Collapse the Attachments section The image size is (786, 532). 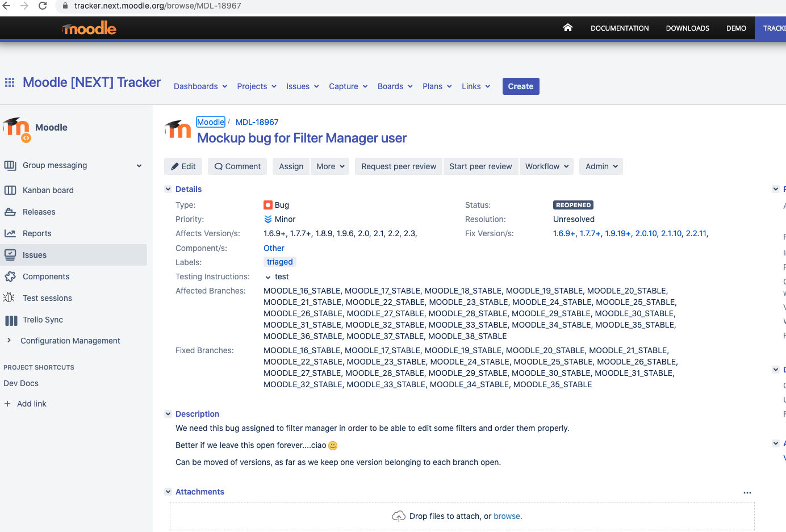(168, 492)
